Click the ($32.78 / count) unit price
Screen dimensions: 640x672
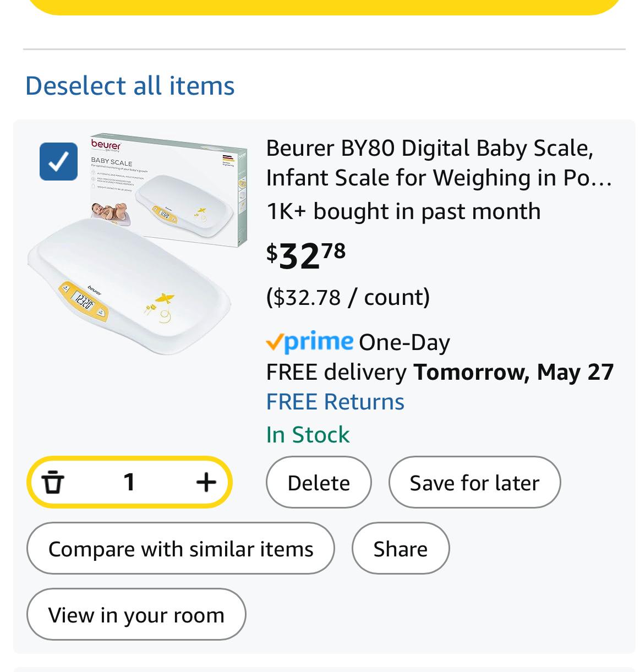point(348,297)
